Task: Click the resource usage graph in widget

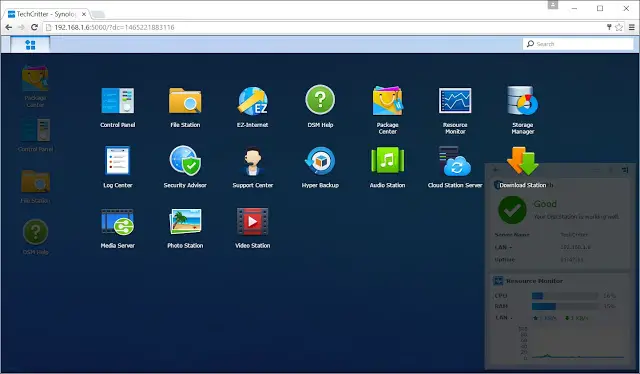Action: click(571, 343)
